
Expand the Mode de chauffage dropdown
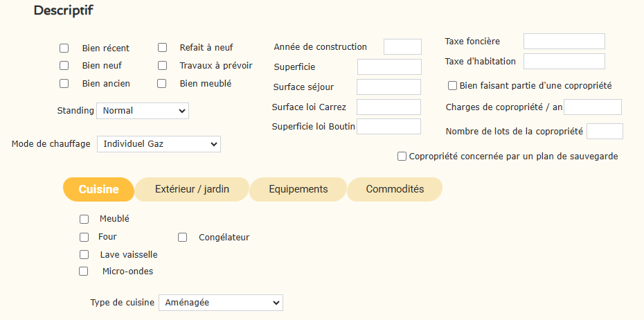click(x=159, y=144)
